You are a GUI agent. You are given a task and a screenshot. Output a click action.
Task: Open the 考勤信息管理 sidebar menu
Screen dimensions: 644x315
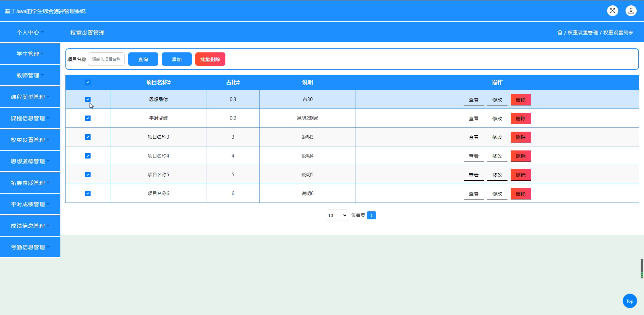30,247
